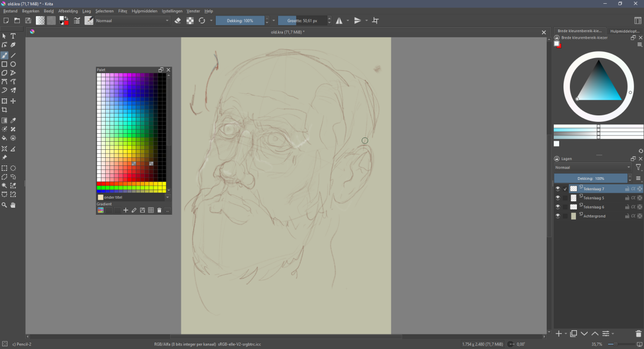644x349 pixels.
Task: Select the freehand brush tool
Action: coord(4,55)
